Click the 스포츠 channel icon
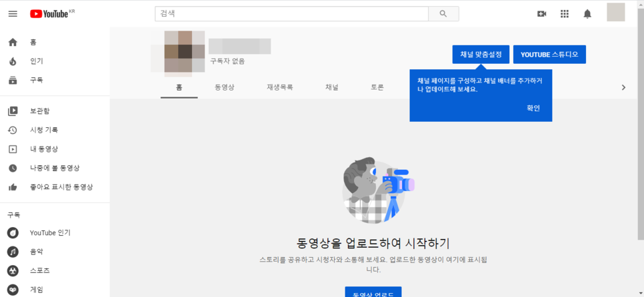The width and height of the screenshot is (644, 297). click(x=13, y=271)
